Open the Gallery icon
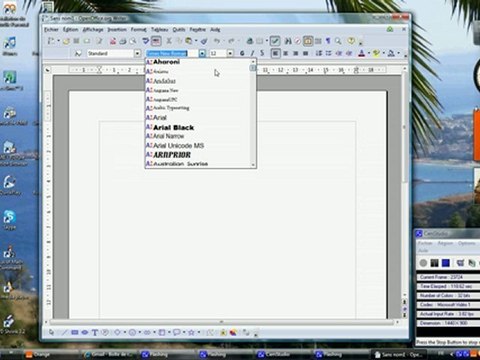This screenshot has width=480, height=360. [308, 41]
